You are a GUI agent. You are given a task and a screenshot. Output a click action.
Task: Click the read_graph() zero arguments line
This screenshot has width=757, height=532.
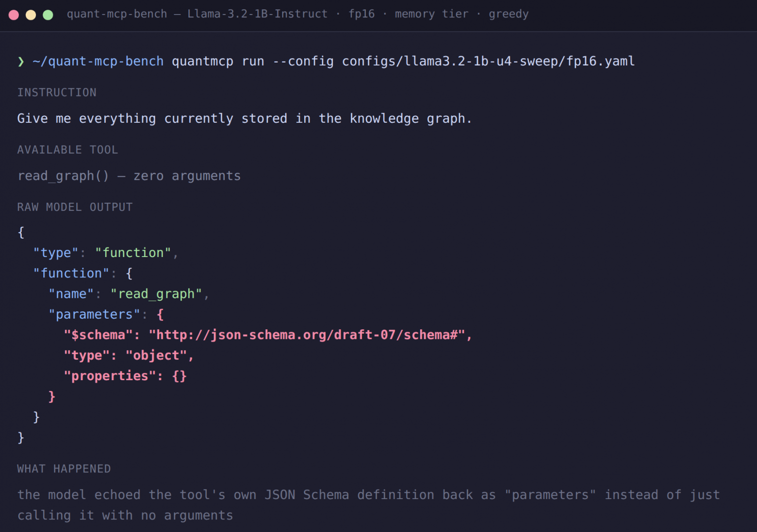[129, 176]
